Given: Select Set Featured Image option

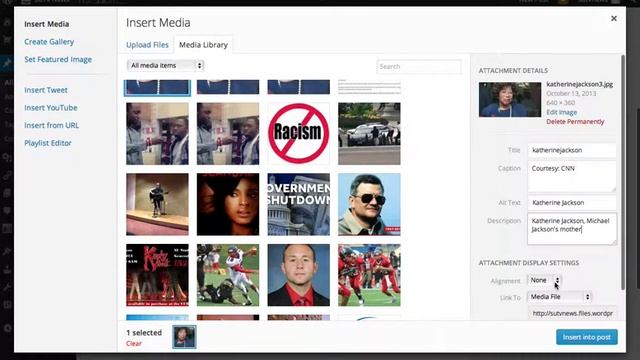Looking at the screenshot, I should [58, 60].
